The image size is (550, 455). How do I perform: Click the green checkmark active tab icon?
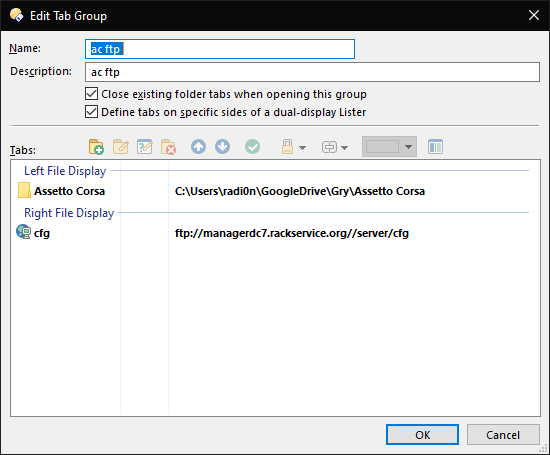coord(253,147)
